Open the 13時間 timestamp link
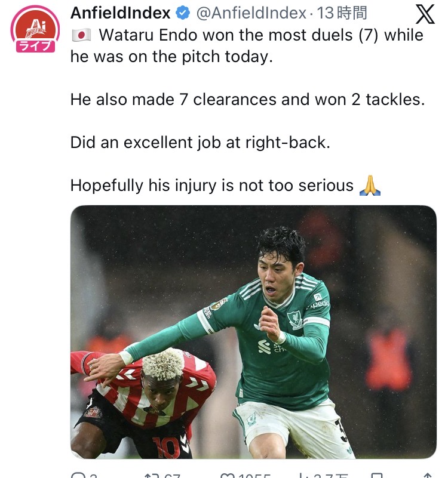 [x=342, y=13]
